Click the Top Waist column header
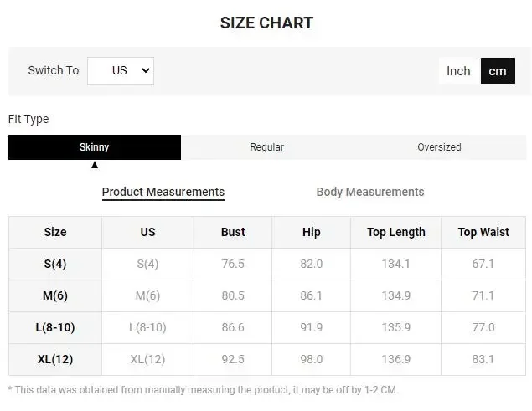 coord(483,232)
